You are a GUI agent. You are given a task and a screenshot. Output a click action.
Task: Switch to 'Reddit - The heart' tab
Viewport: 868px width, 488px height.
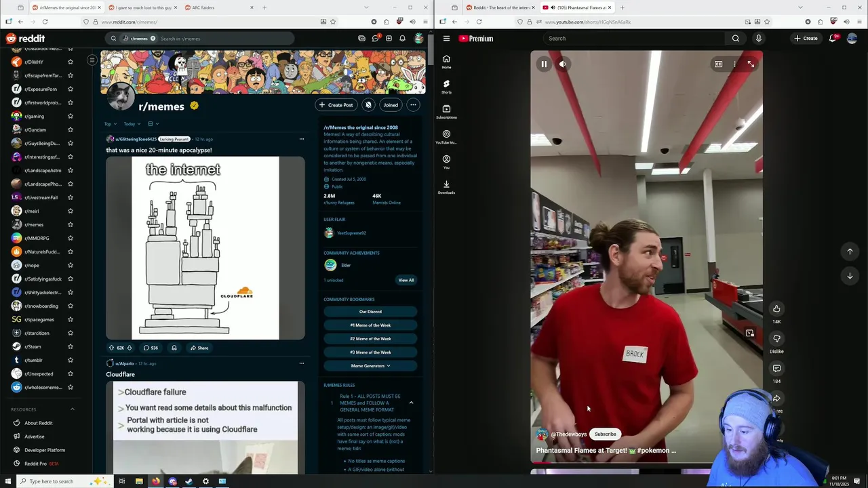500,7
